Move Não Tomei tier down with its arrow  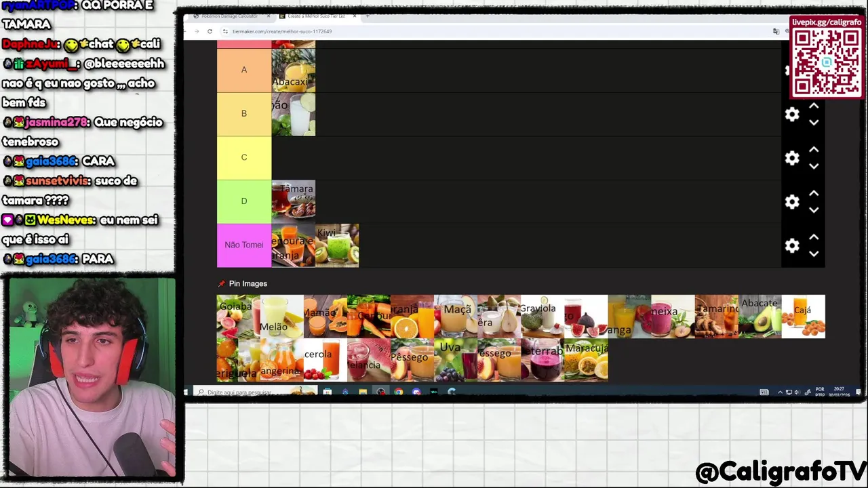814,254
